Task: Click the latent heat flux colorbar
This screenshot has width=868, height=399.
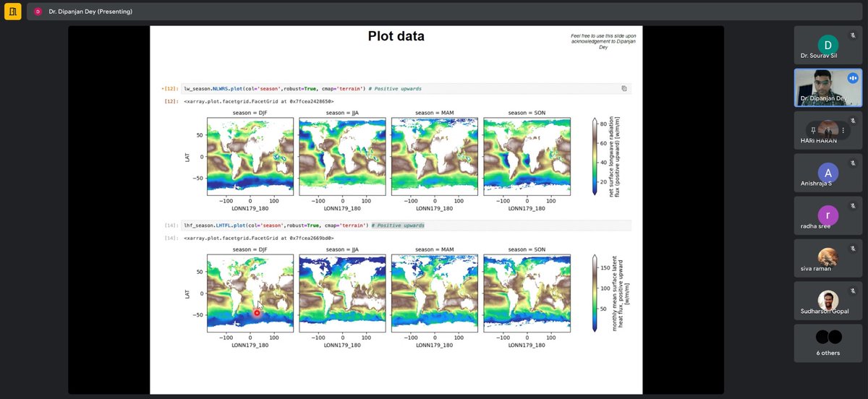Action: [x=595, y=293]
